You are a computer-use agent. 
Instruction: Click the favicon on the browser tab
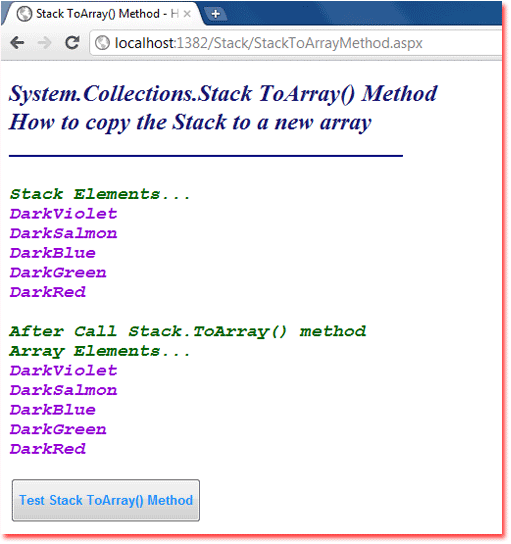click(x=24, y=14)
